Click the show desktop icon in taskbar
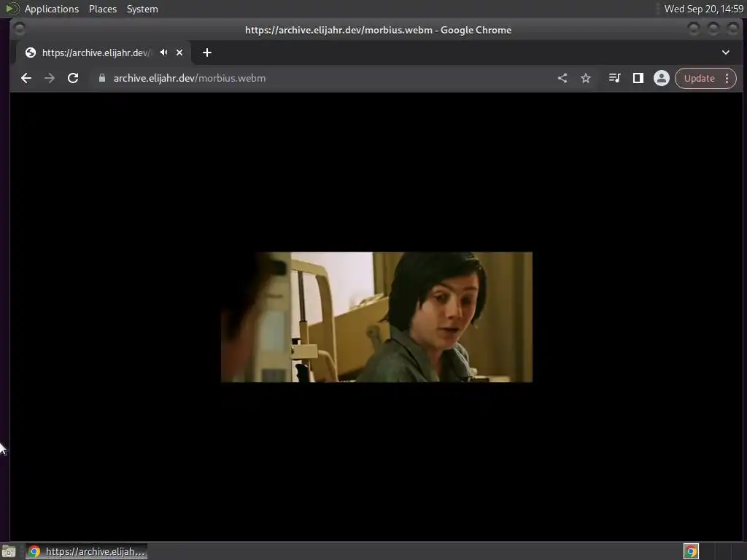Screen dimensions: 747x560 [x=9, y=551]
